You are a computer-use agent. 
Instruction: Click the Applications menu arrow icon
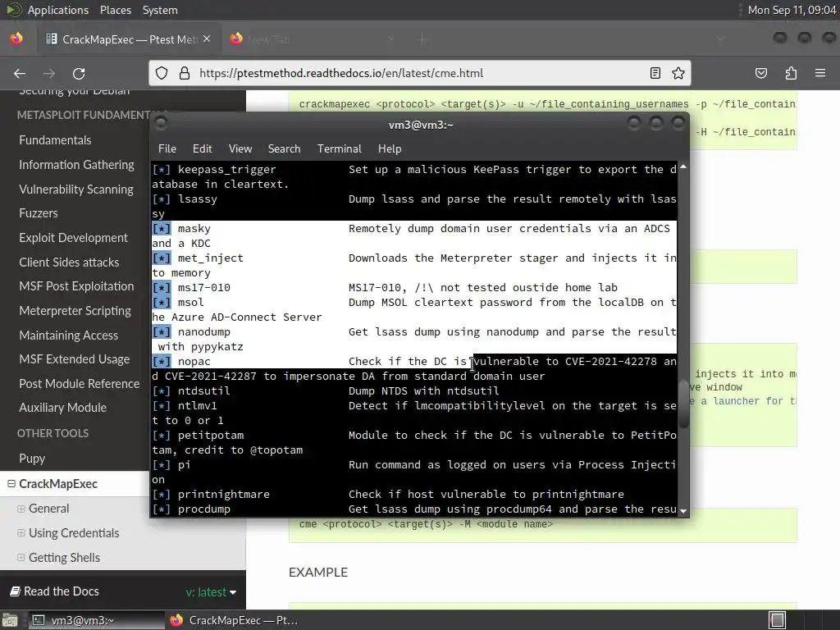(x=13, y=10)
